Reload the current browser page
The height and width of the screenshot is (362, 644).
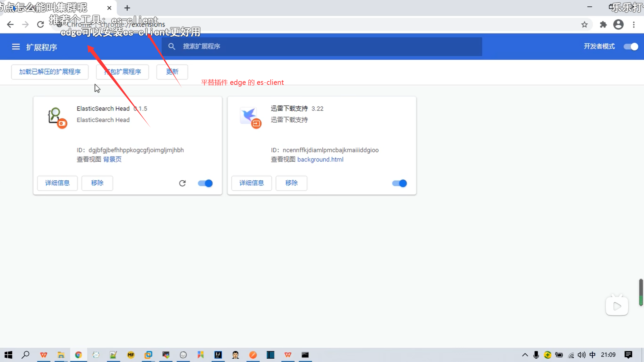(41, 24)
